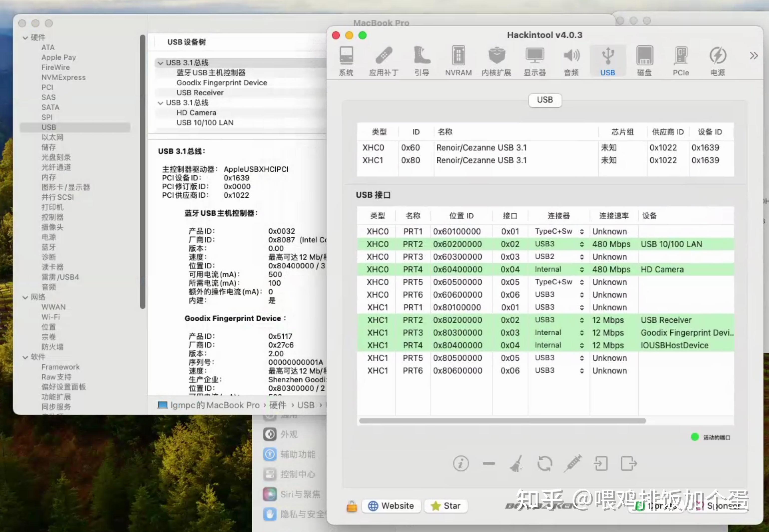Select the 显示器 display toolbar icon

(x=535, y=61)
